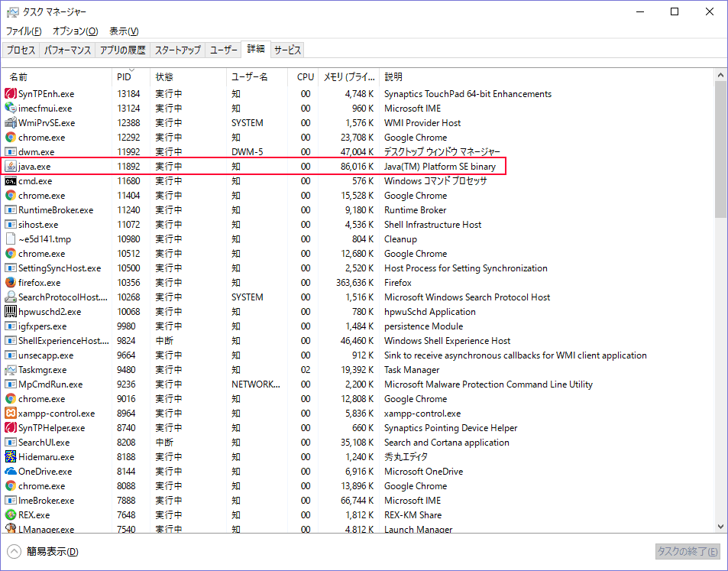Click the Chrome icon for PID 12292
This screenshot has width=728, height=571.
(x=11, y=138)
